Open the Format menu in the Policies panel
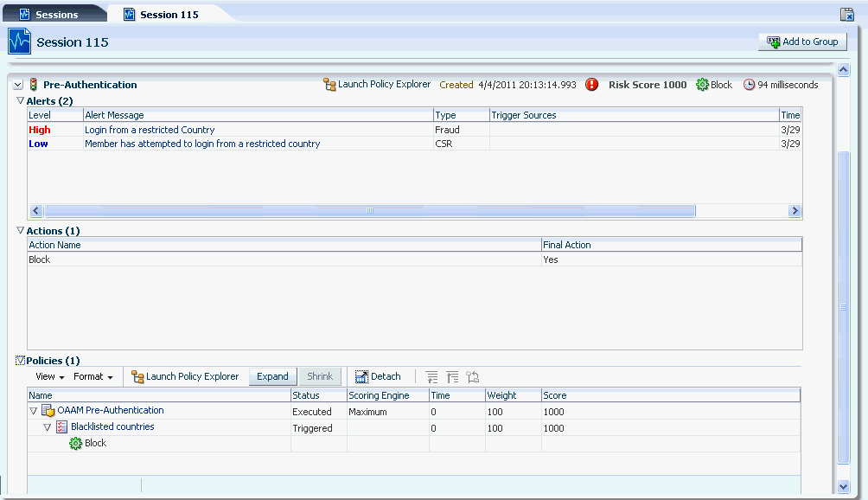Viewport: 868px width, 500px height. point(92,376)
